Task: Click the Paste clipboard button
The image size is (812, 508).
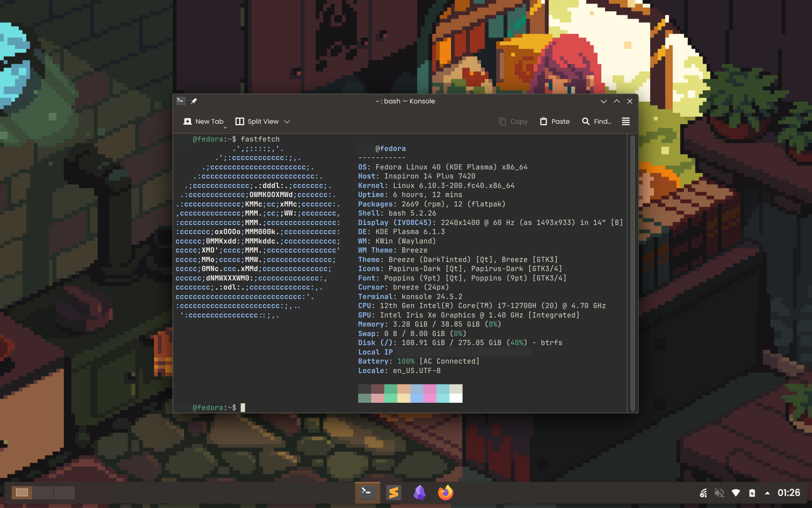Action: click(x=554, y=122)
